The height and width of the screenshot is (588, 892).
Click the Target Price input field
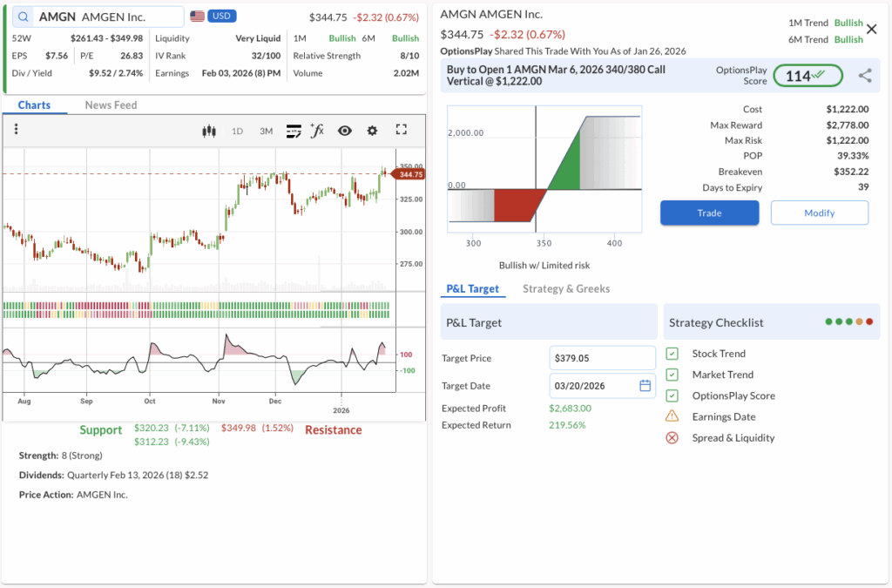click(602, 358)
